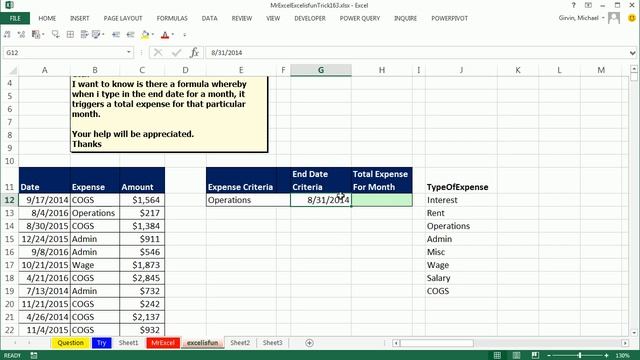
Task: Open the fill color dropdown arrow
Action: click(x=153, y=35)
